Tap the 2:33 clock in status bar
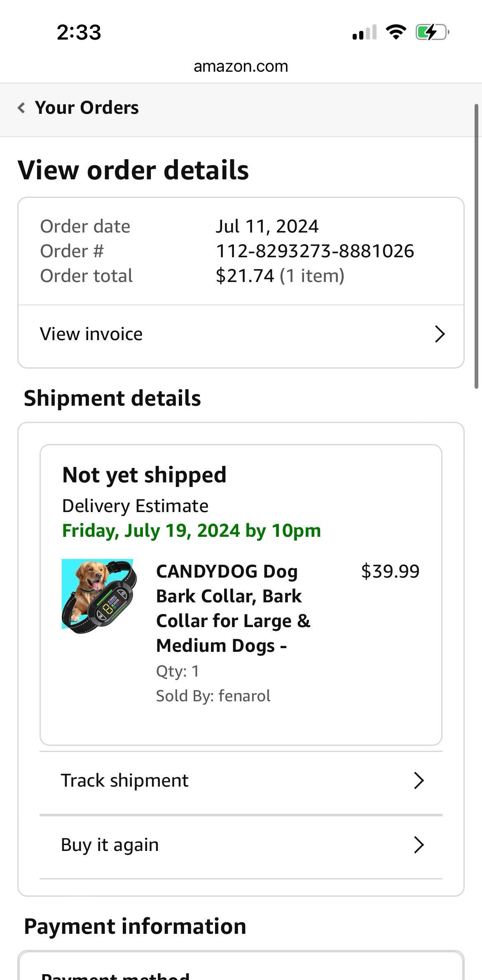 pos(79,33)
